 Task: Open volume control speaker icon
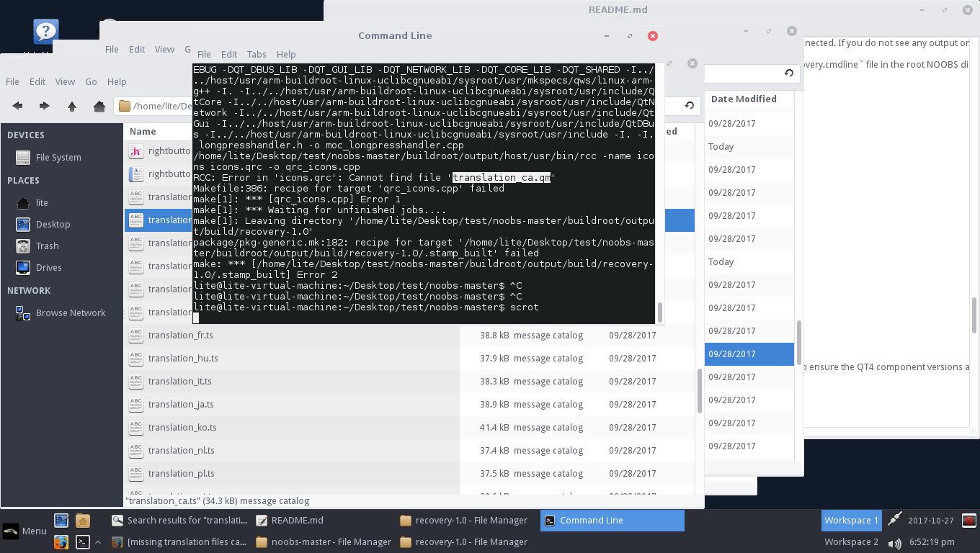tap(894, 543)
